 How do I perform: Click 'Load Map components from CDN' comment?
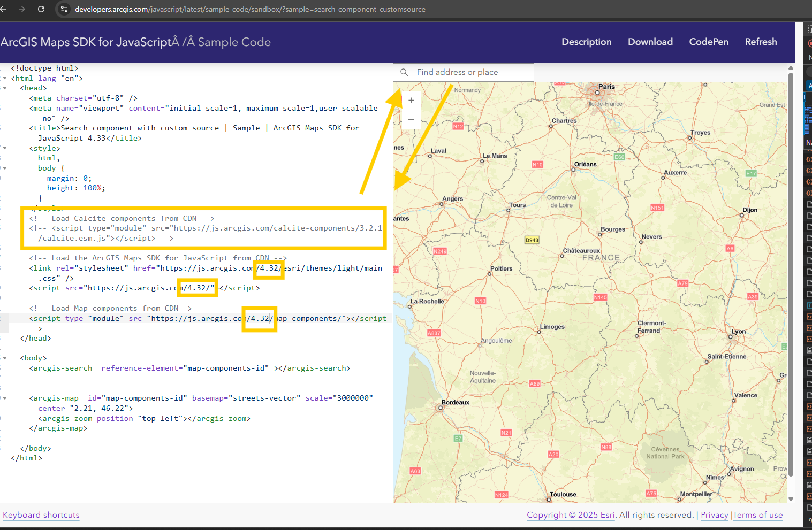[110, 308]
